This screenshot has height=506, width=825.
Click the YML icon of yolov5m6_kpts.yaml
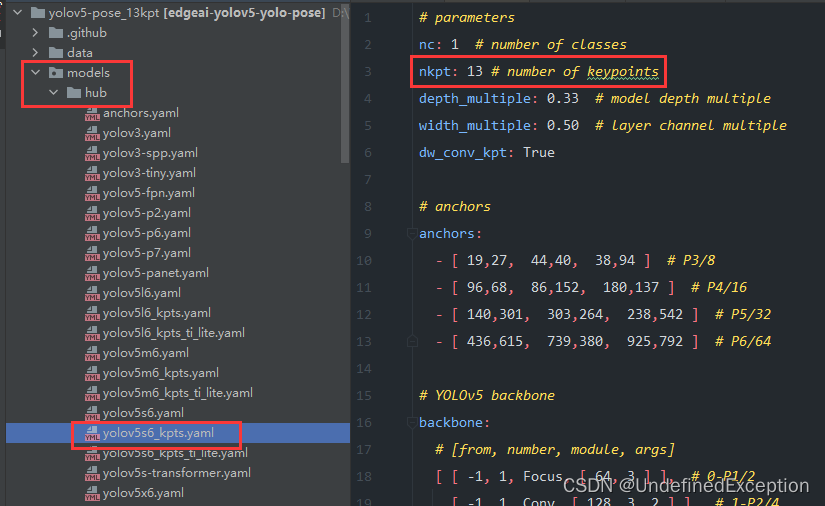[x=92, y=373]
